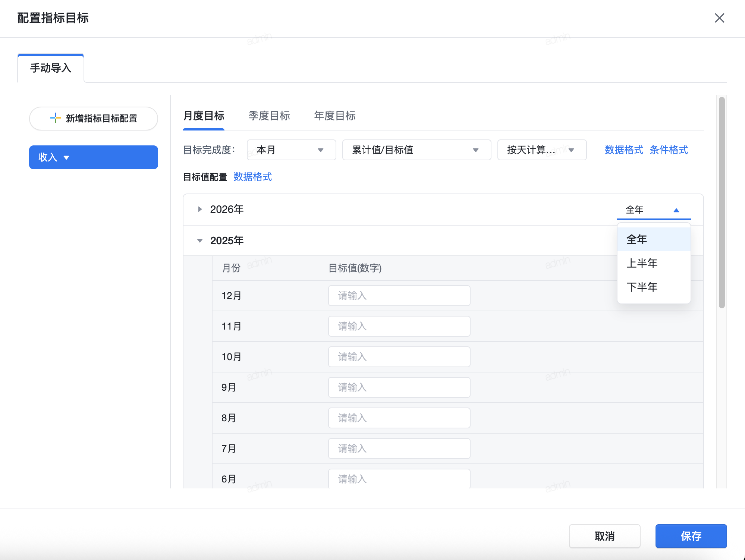Expand the 2026年 row
Screen dimensions: 745x560
coord(200,209)
